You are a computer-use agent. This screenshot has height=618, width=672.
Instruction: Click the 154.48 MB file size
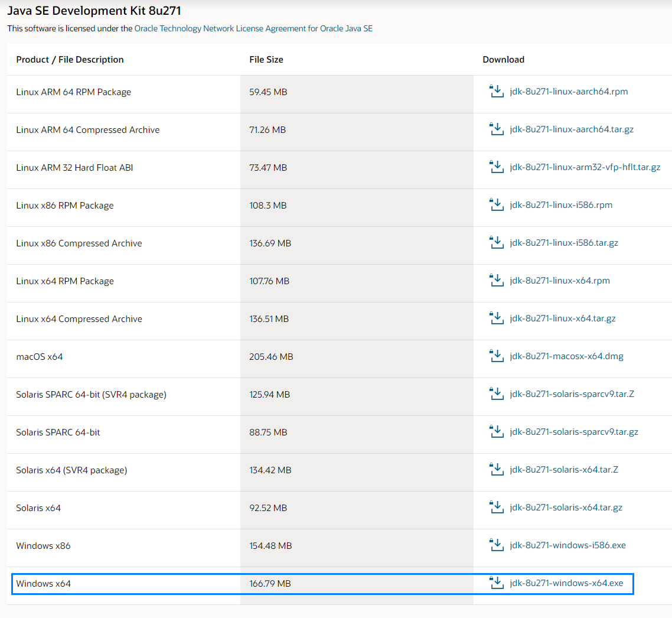click(270, 545)
